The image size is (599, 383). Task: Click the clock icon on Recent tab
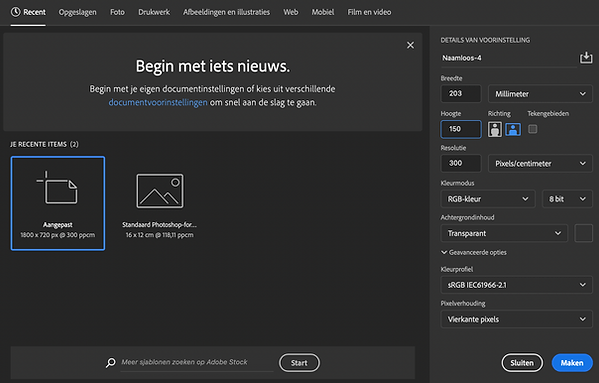(15, 12)
